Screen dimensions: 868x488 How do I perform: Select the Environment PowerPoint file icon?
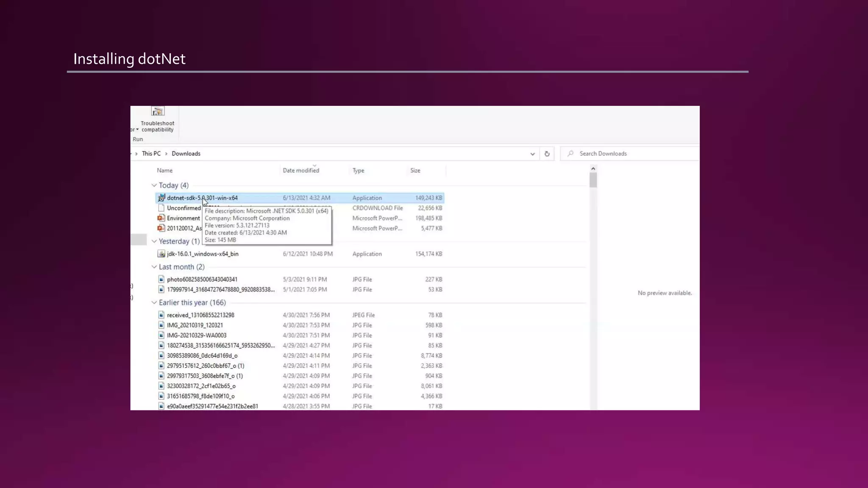tap(161, 218)
